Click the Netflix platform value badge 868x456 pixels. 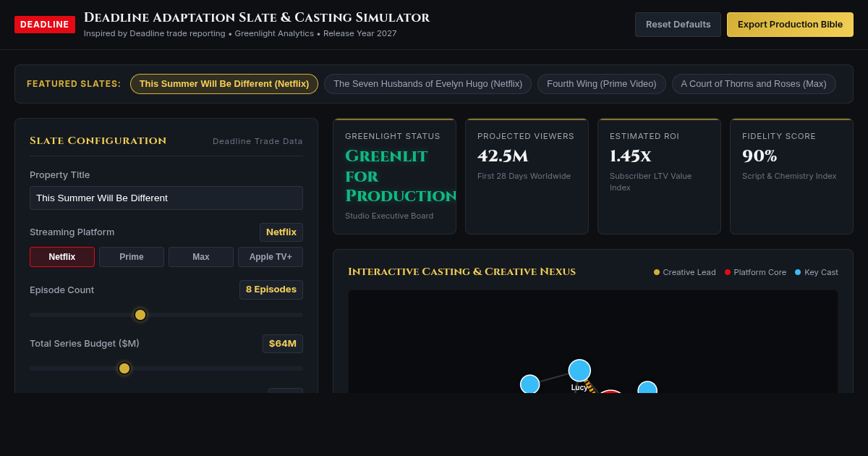pos(281,232)
